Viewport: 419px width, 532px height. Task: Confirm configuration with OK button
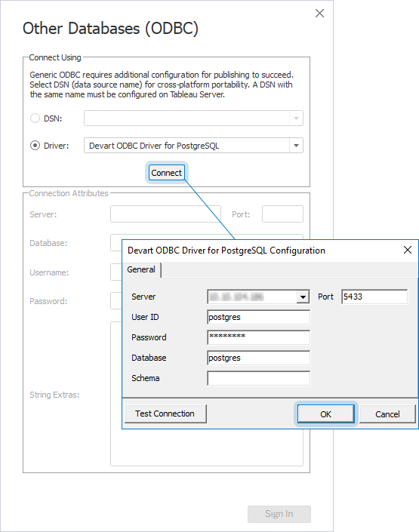click(325, 414)
